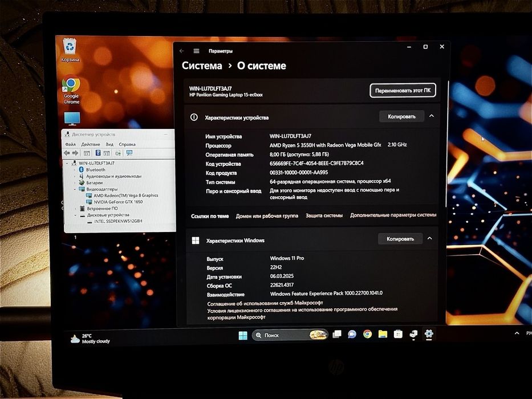Screen dimensions: 532x399
Task: Click the taskbar search box Поиск
Action: click(290, 335)
